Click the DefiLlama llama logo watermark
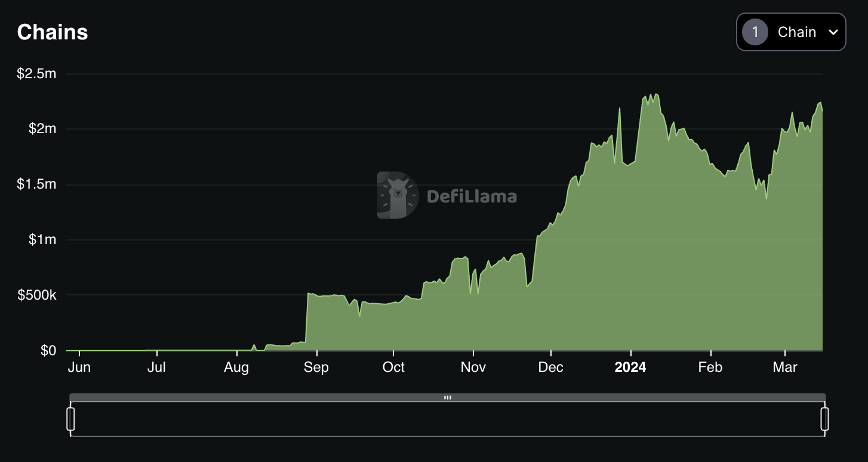 [x=399, y=194]
